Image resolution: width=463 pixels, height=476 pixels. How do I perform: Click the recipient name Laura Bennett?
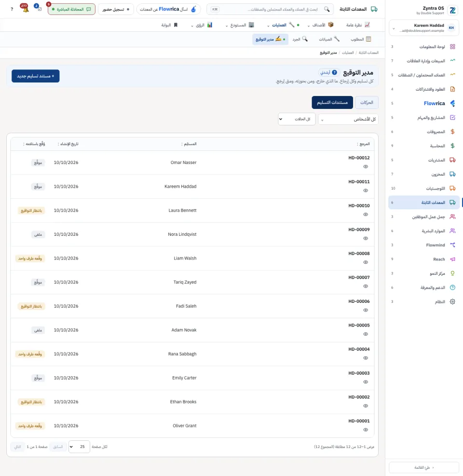click(182, 210)
